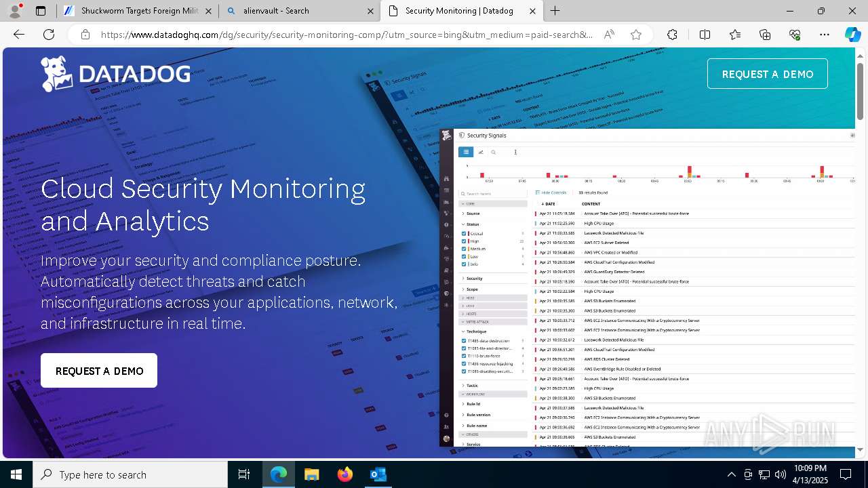The image size is (868, 488).
Task: Uncheck T1083-file-and-director technique
Action: 464,348
